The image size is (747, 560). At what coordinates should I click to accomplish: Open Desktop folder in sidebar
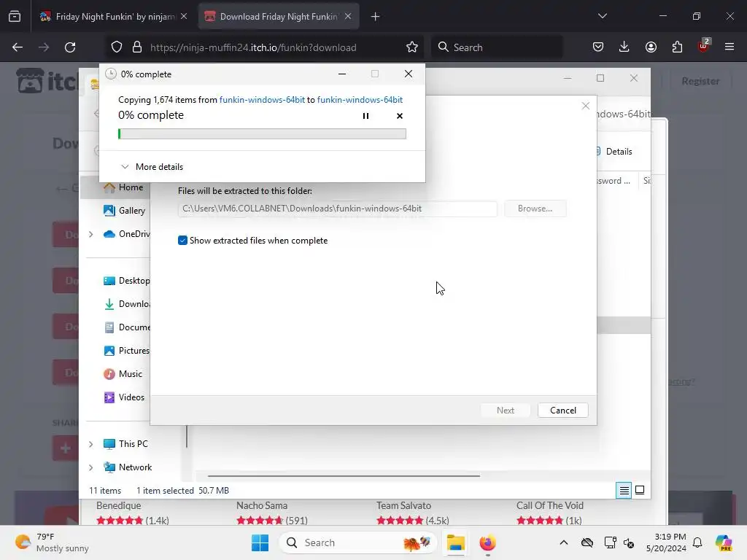126,281
